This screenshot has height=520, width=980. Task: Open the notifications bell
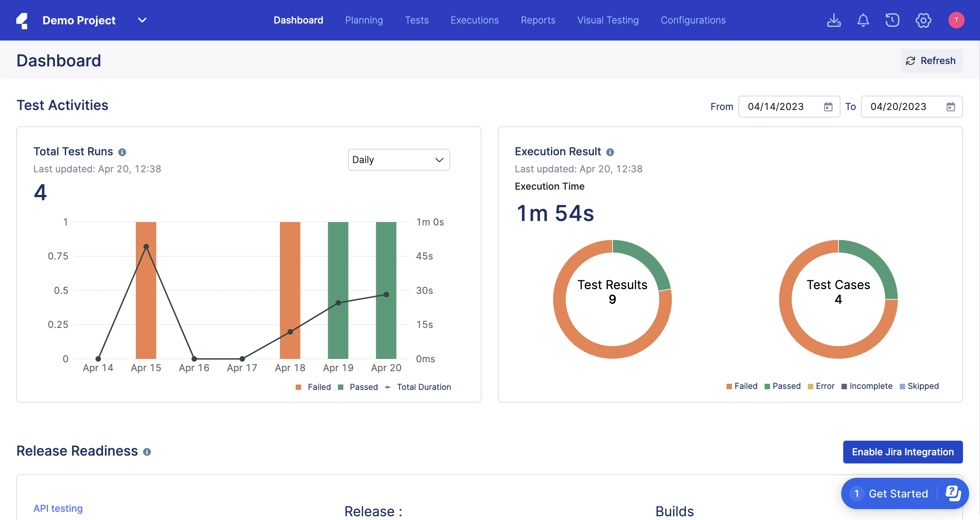(863, 20)
